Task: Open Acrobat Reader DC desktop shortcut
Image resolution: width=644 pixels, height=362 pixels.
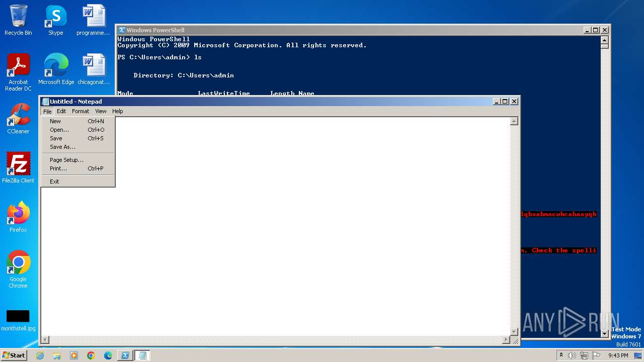Action: (18, 72)
